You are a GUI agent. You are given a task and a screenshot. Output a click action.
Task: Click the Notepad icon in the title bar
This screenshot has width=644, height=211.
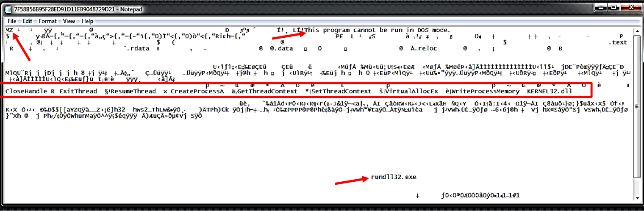coord(8,9)
